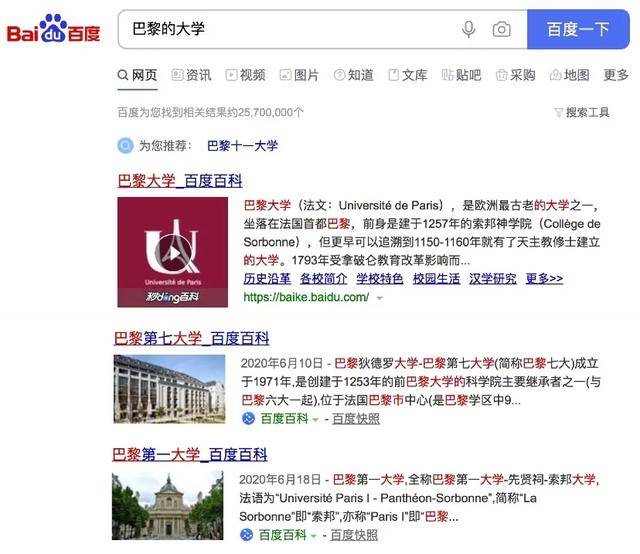Open 巴黎第一大学_百度百科 result title
The width and height of the screenshot is (640, 554).
click(x=190, y=454)
